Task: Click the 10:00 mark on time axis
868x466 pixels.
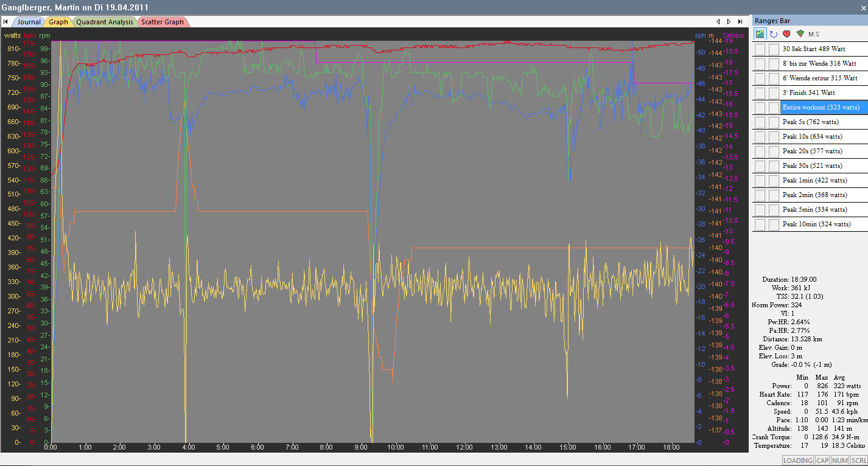Action: coord(395,447)
